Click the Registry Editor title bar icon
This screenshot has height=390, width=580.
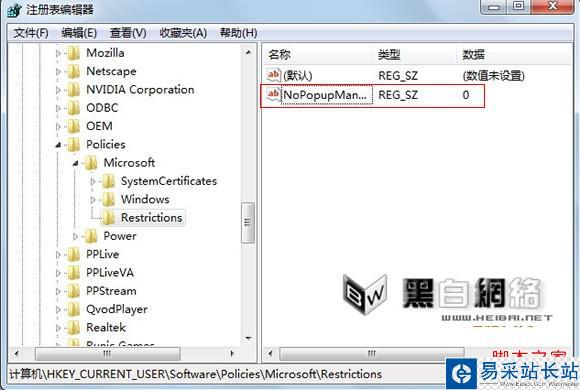(x=15, y=10)
